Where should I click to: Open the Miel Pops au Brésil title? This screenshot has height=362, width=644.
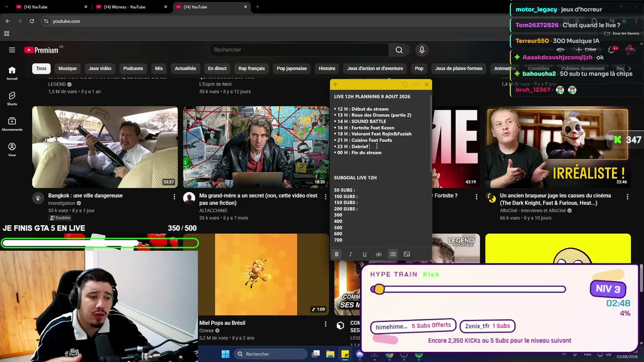(x=222, y=323)
